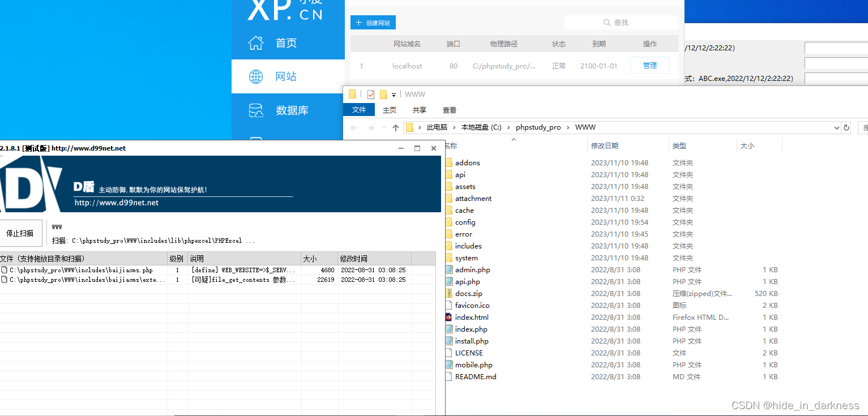Click the Explorer back arrow button
The width and height of the screenshot is (868, 416).
pos(354,128)
